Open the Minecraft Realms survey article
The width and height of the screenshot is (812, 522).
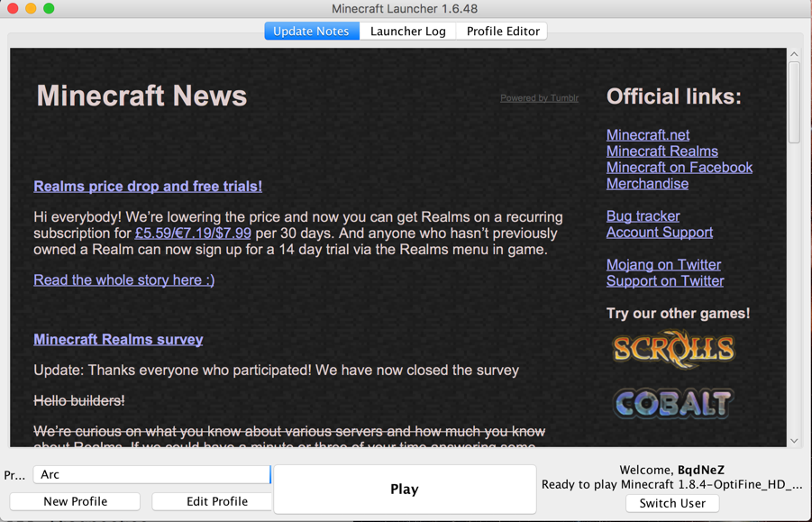pos(118,340)
